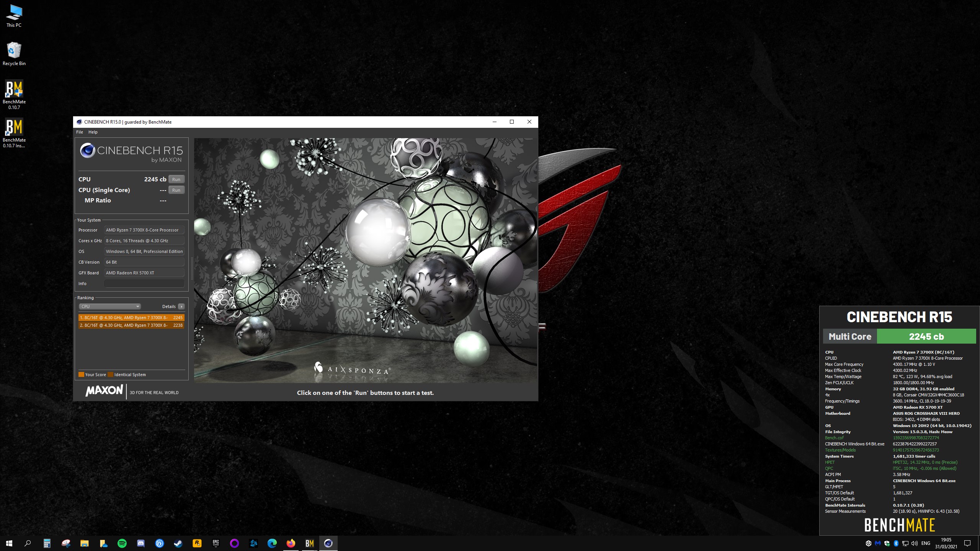
Task: Open Microsoft Edge from the taskbar
Action: pyautogui.click(x=272, y=543)
